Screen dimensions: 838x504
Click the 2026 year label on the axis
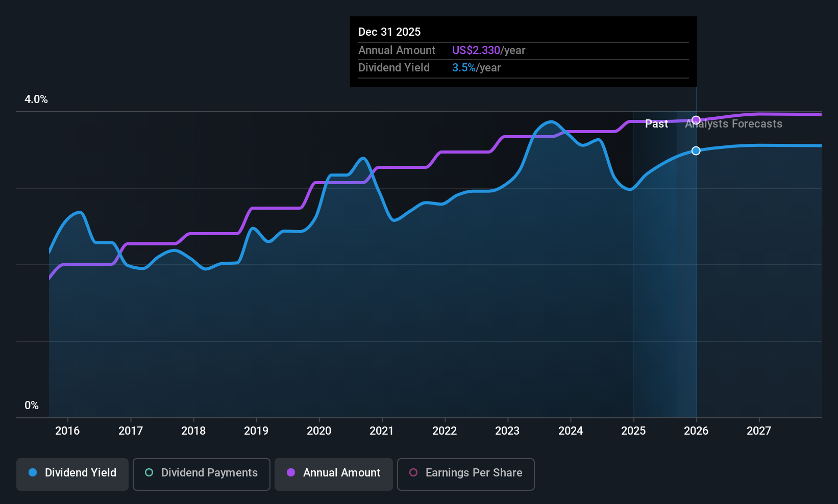696,431
